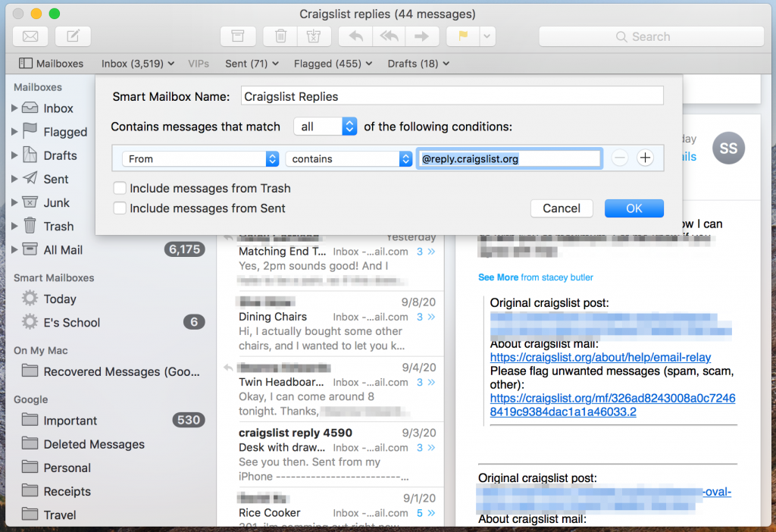776x532 pixels.
Task: Enable Include messages from Sent
Action: coord(119,208)
